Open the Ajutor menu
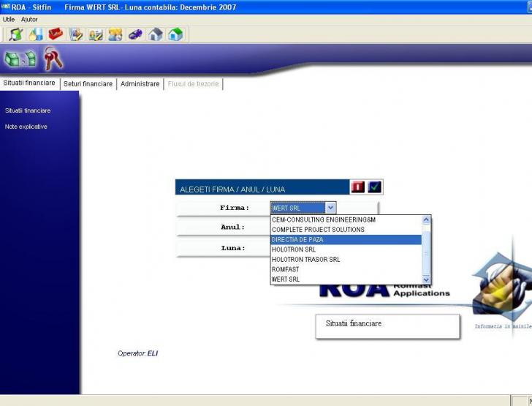Image resolution: width=532 pixels, height=406 pixels. (29, 19)
